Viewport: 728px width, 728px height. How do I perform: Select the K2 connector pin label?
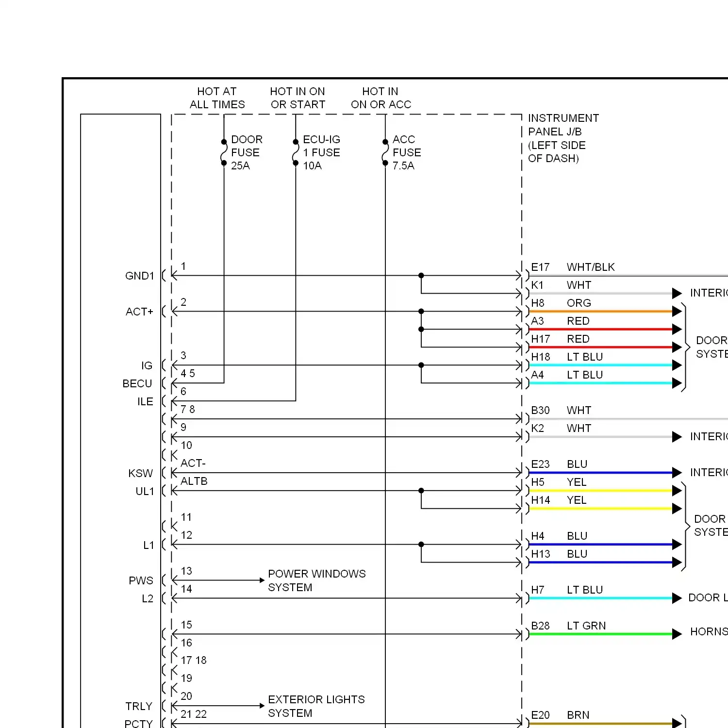(x=537, y=428)
